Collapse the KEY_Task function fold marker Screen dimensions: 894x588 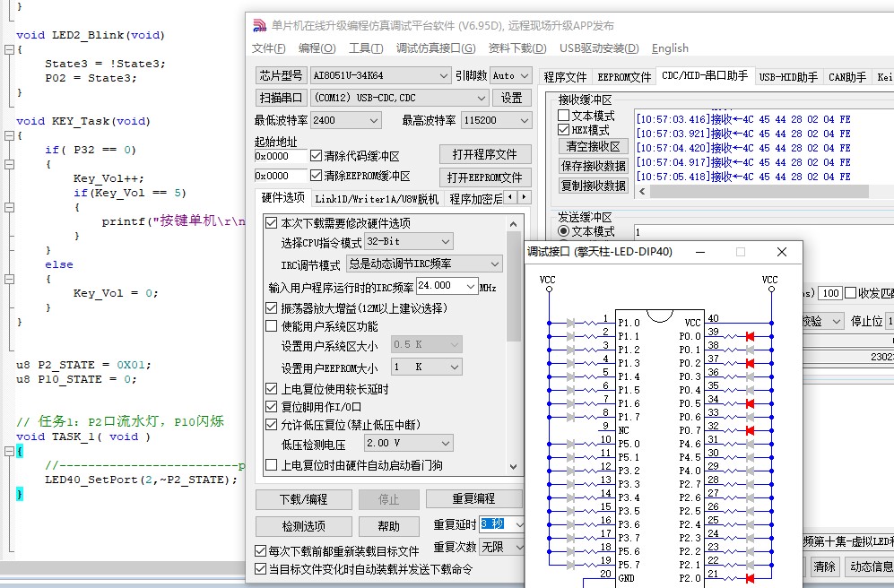coord(9,135)
